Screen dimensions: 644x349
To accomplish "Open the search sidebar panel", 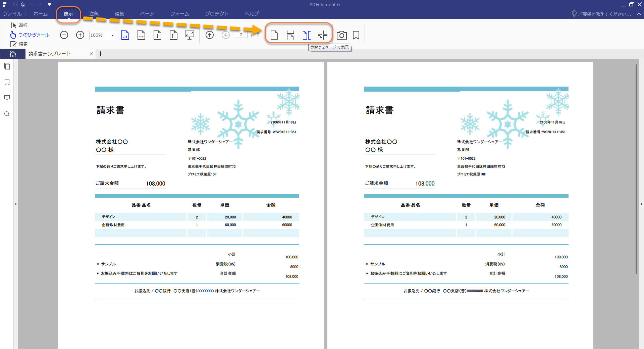I will pyautogui.click(x=7, y=114).
